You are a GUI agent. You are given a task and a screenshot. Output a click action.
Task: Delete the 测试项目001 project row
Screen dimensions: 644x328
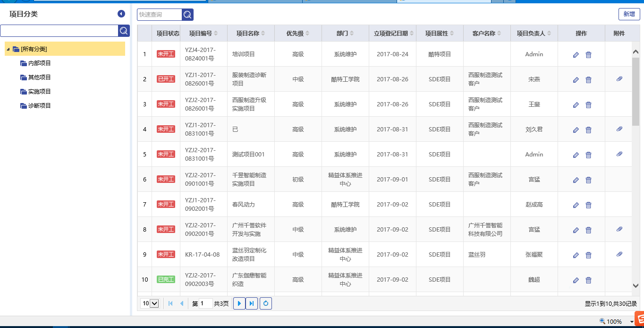tap(588, 155)
